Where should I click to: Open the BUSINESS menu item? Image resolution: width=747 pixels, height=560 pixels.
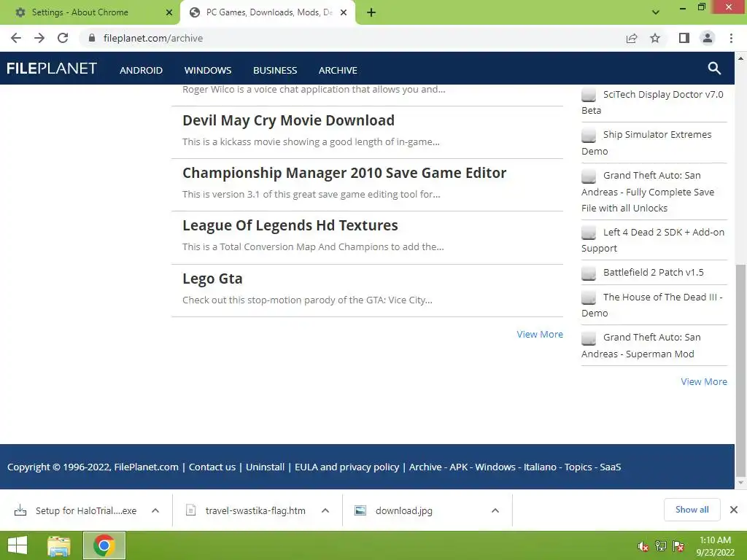(x=275, y=70)
